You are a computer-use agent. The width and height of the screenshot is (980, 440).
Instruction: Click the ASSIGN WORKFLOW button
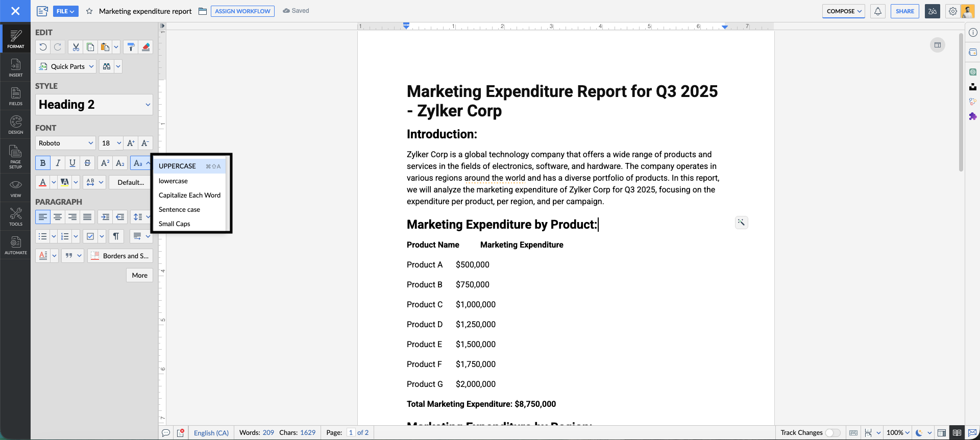coord(242,11)
